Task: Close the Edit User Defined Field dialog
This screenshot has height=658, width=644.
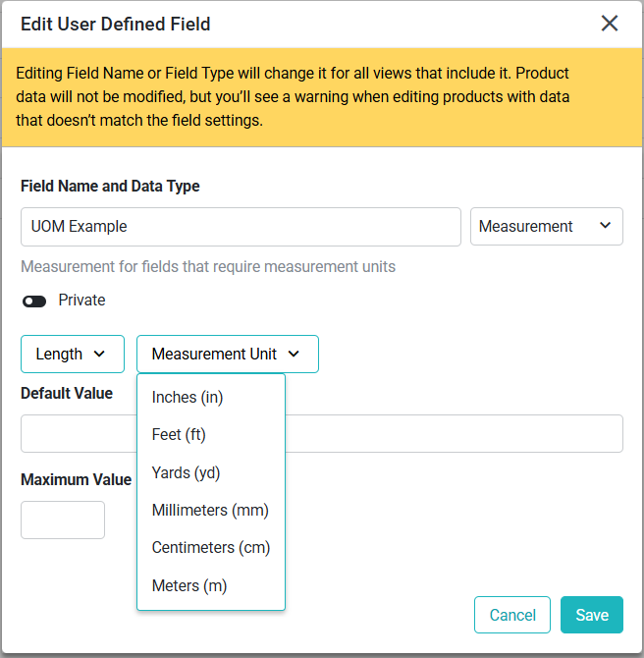Action: pyautogui.click(x=610, y=24)
